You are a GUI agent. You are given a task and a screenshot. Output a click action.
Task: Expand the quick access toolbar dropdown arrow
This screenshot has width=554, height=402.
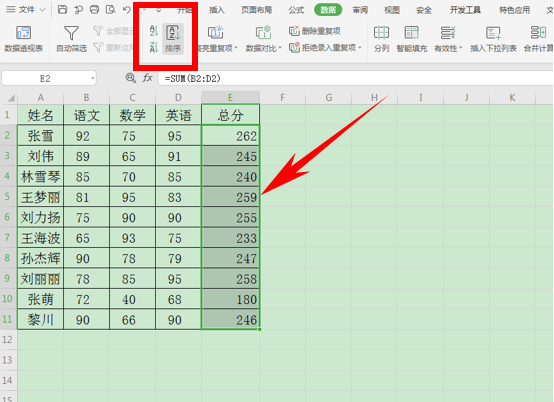tap(159, 10)
